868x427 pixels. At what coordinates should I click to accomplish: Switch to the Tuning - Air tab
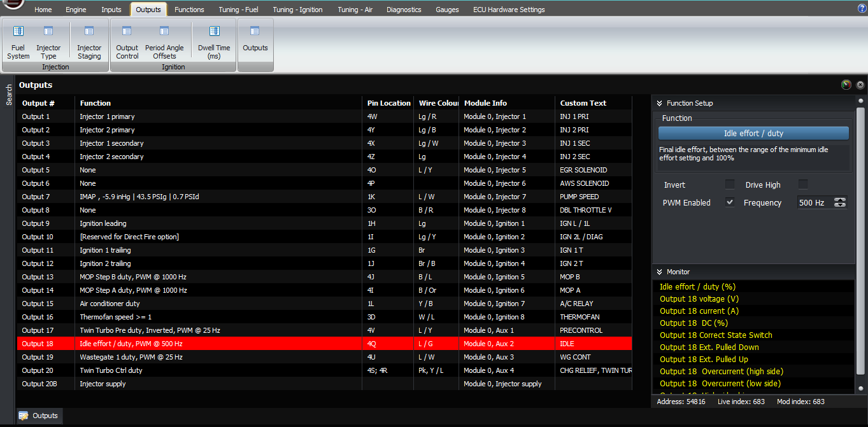(x=355, y=10)
